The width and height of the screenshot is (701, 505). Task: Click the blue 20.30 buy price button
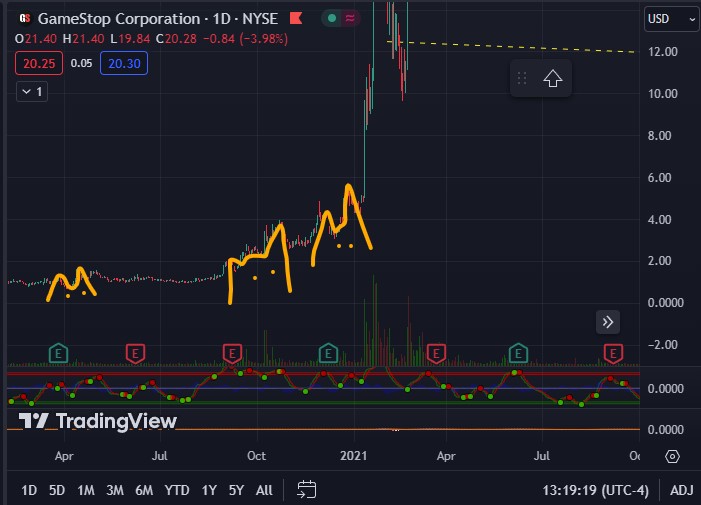coord(123,62)
